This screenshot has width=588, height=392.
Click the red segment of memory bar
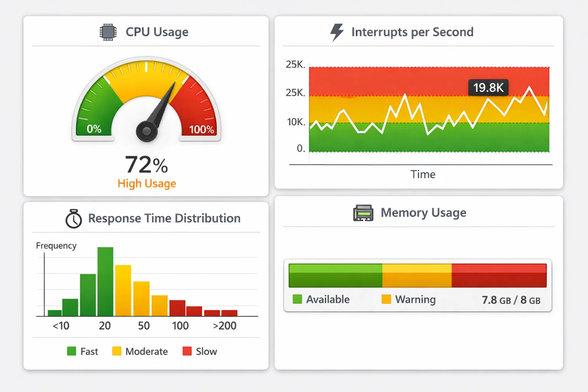point(499,275)
